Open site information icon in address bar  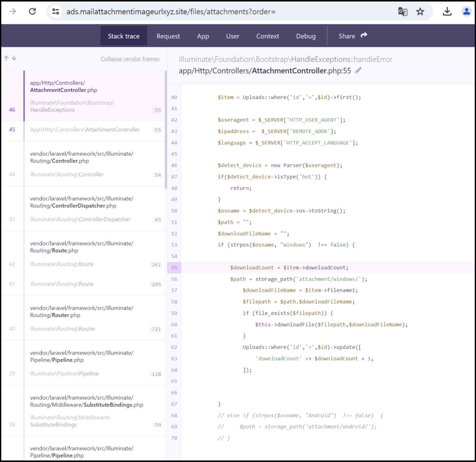pyautogui.click(x=55, y=11)
